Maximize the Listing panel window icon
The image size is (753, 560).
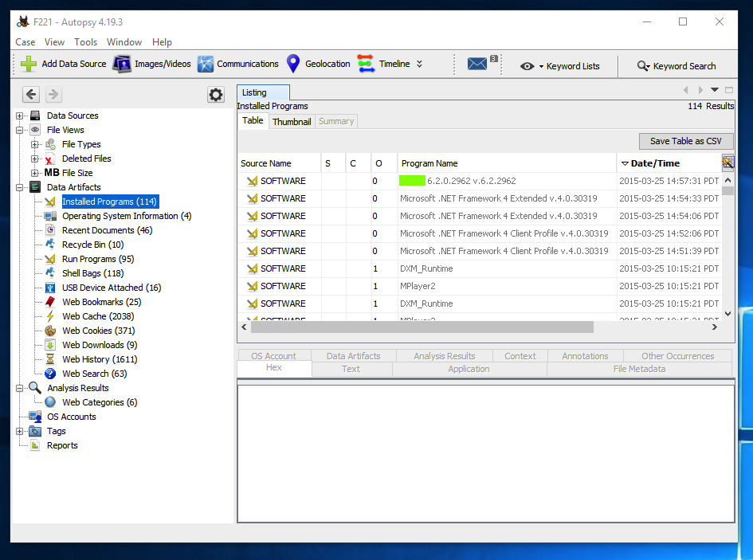729,90
